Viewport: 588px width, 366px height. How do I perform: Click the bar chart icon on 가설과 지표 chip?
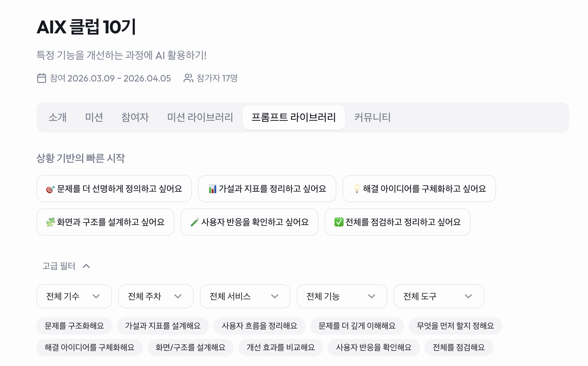(x=213, y=189)
